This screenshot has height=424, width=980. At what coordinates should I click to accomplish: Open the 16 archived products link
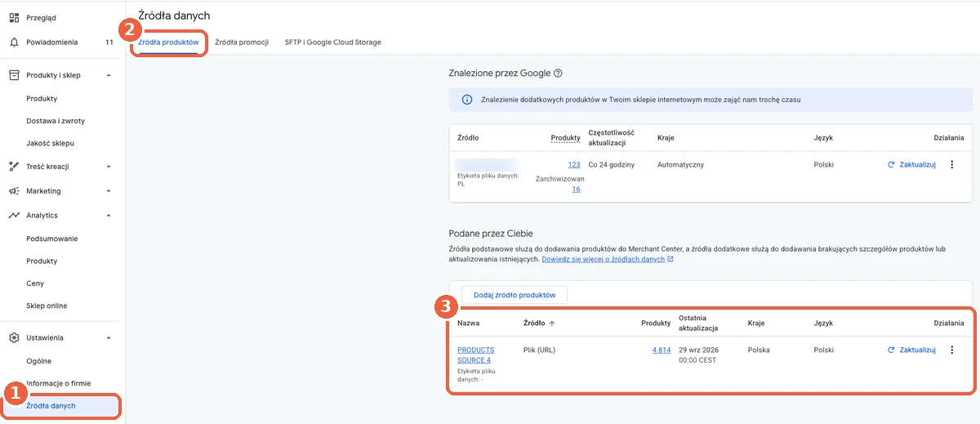(576, 189)
